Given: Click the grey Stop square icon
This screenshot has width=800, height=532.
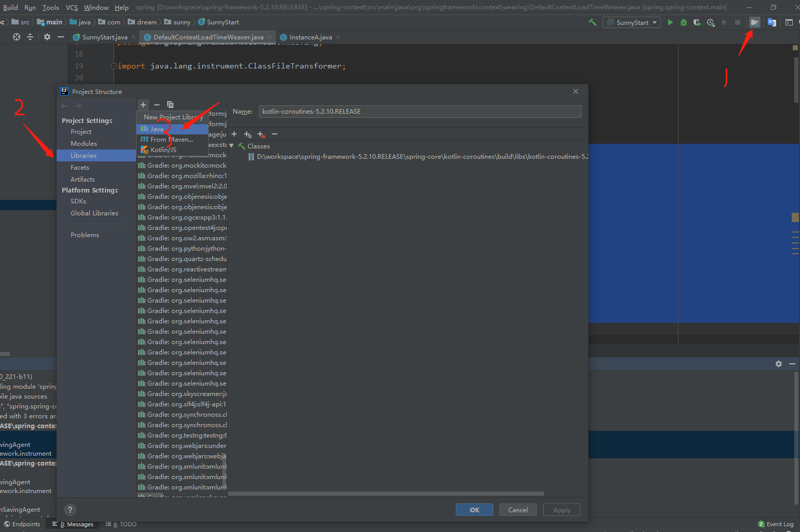Looking at the screenshot, I should 738,22.
